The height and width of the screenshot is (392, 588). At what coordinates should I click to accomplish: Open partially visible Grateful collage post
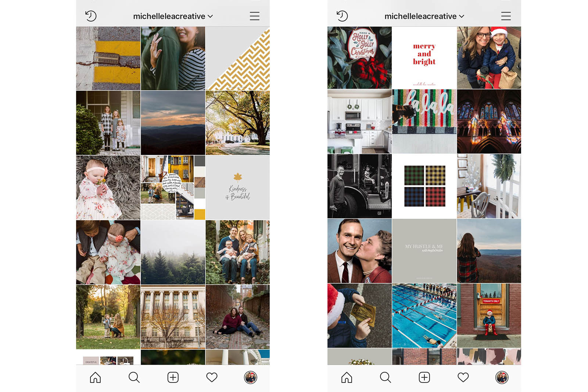[108, 357]
